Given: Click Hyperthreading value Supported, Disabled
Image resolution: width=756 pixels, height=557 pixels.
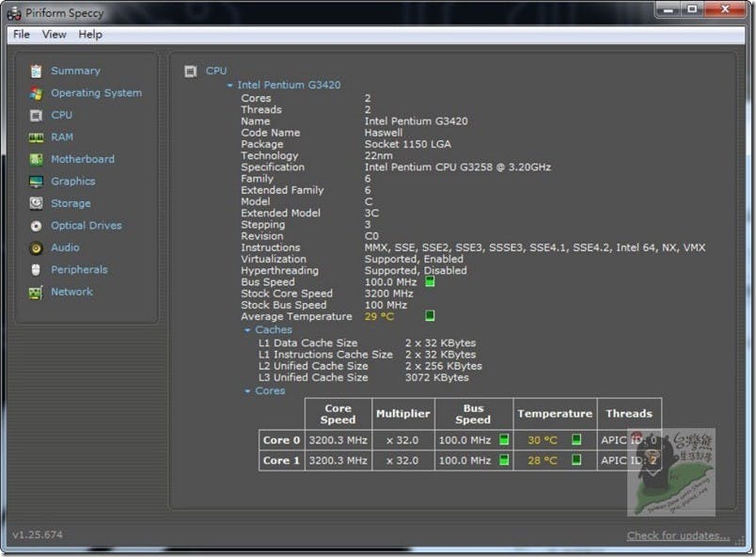Looking at the screenshot, I should [416, 271].
